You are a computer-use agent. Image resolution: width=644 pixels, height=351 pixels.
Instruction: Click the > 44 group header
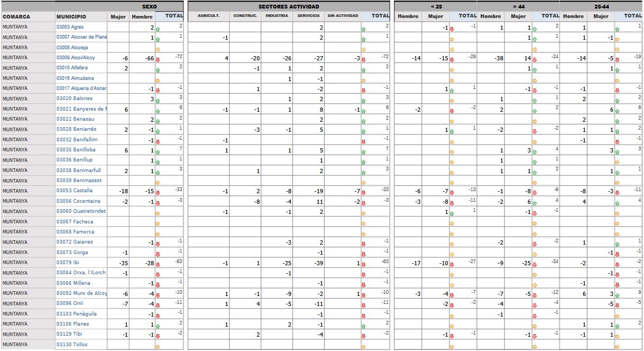(x=518, y=6)
